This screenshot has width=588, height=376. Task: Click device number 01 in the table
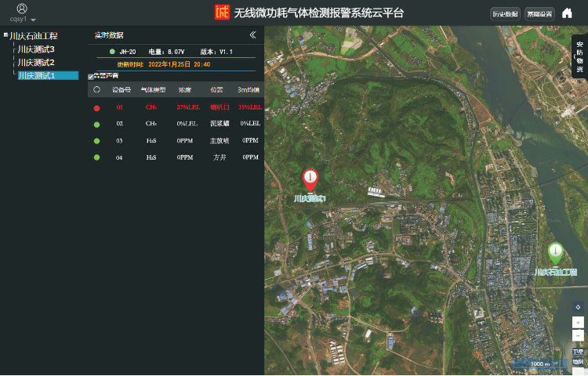(x=119, y=107)
